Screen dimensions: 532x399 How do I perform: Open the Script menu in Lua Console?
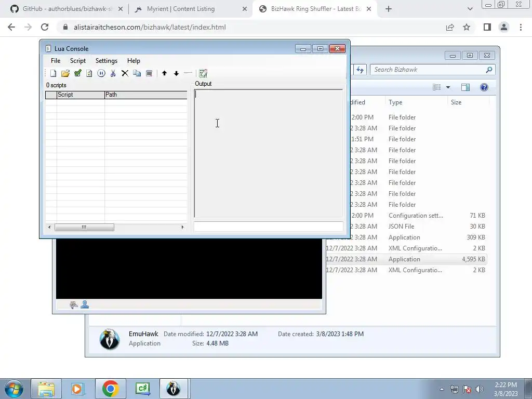pyautogui.click(x=78, y=61)
